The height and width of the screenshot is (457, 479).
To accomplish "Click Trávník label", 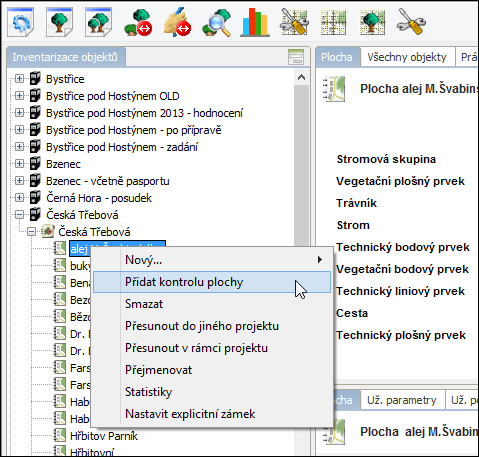I will point(356,203).
